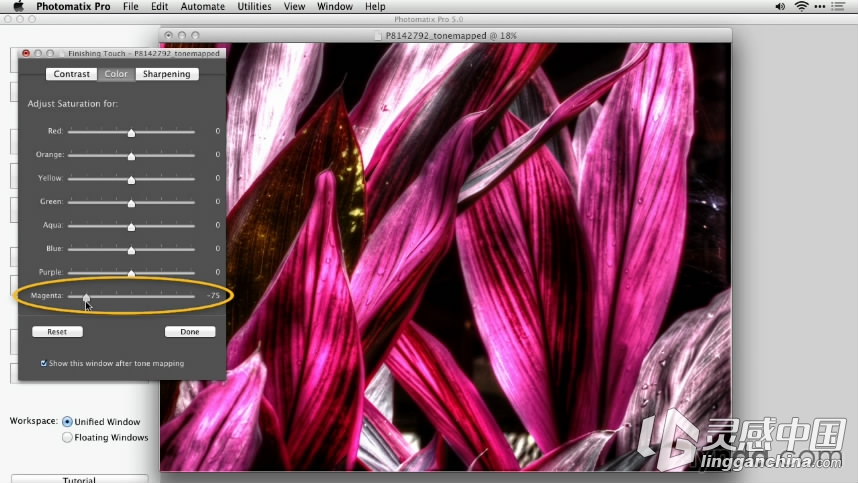This screenshot has width=858, height=483.
Task: Switch to the Contrast tab
Action: 72,74
